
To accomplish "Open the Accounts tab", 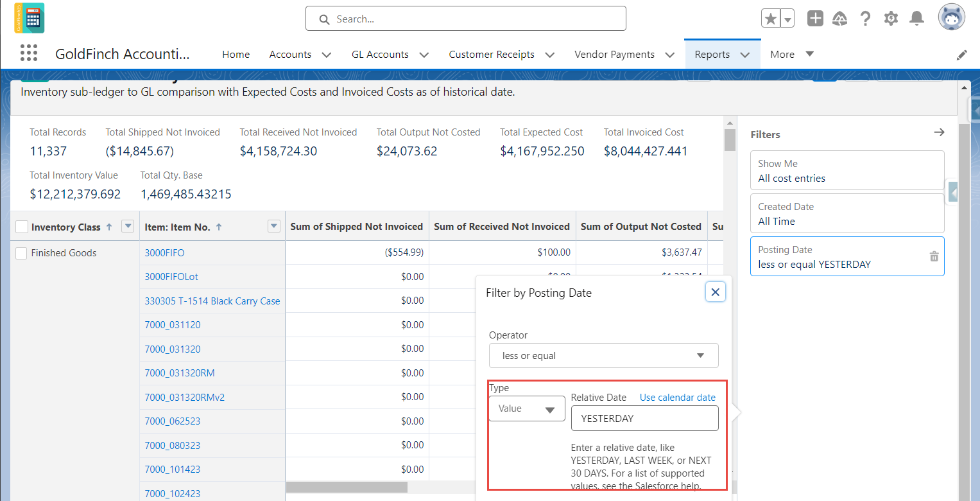I will point(290,55).
